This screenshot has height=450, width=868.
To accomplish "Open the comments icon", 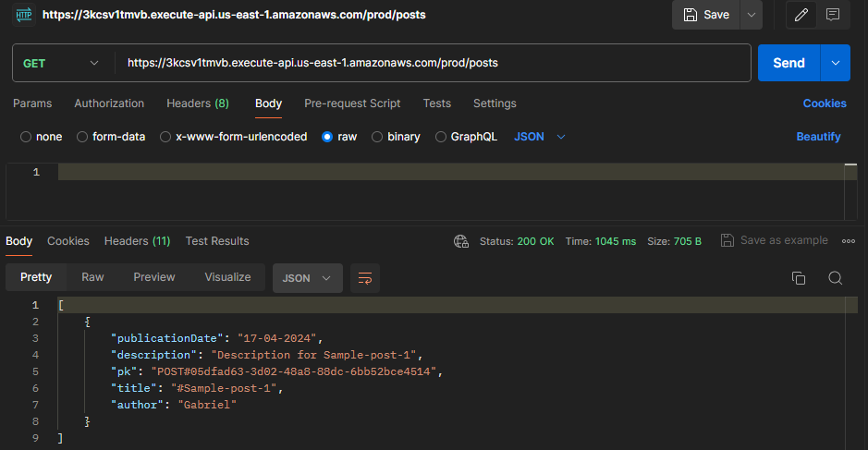I will point(833,15).
